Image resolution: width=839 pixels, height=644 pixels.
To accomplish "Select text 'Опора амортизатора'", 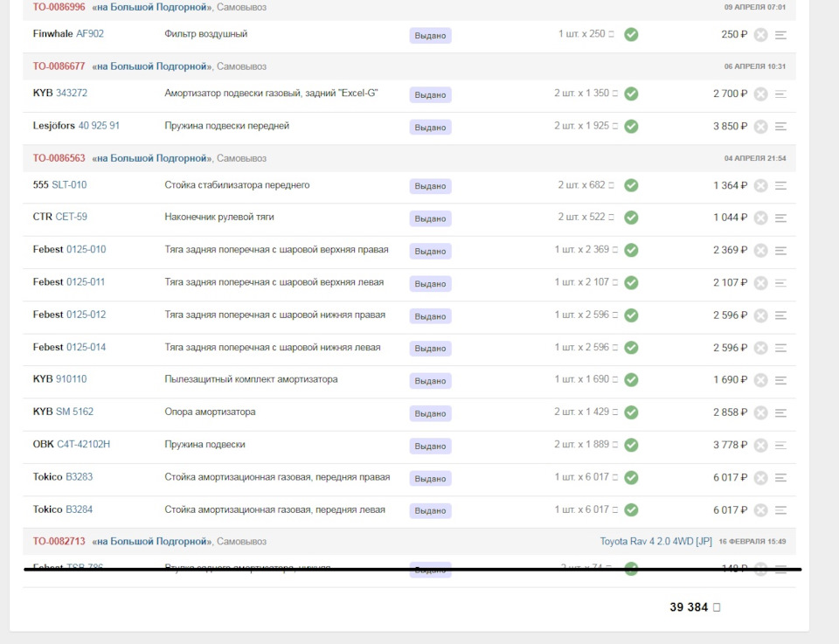I will tap(210, 412).
